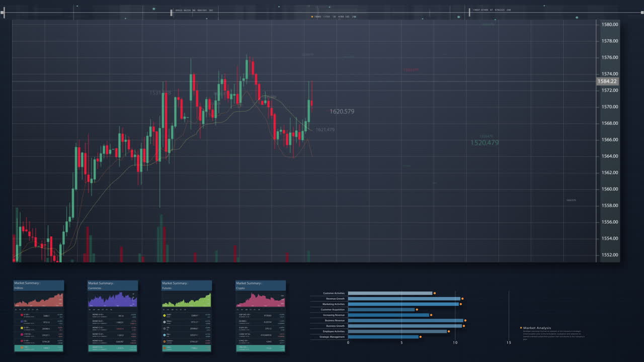Click the Gas instrument icon in Futures panel

[164, 334]
